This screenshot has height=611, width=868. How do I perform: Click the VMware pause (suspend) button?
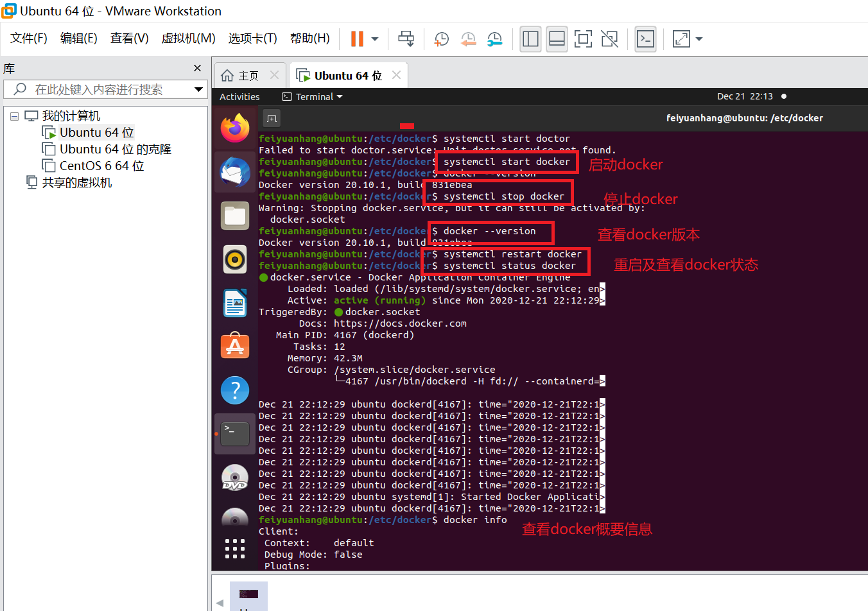[x=357, y=39]
